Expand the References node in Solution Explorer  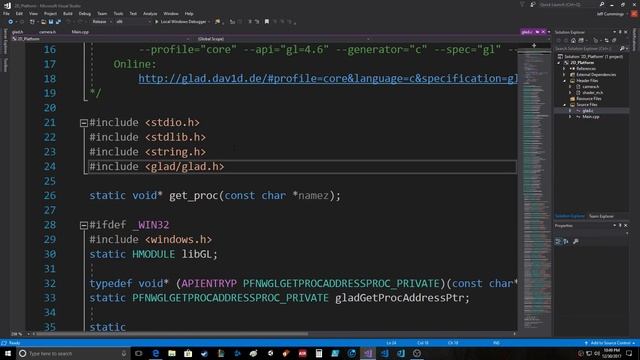565,69
